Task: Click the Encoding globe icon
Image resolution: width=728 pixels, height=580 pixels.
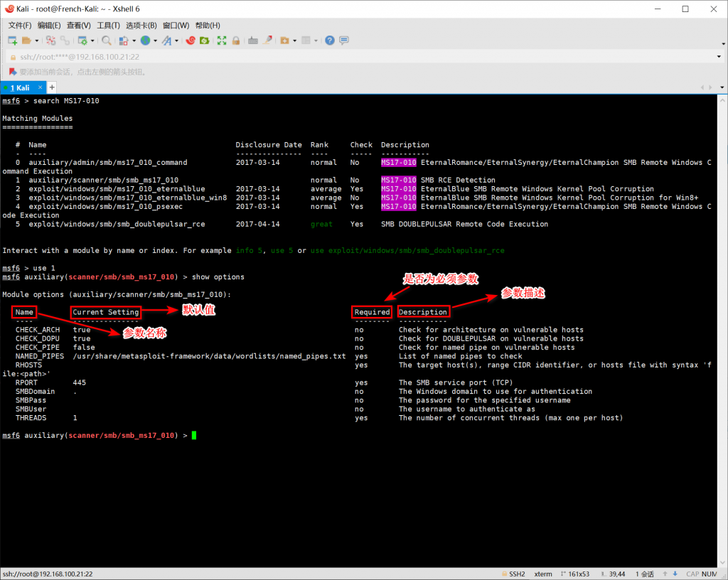Action: [145, 41]
